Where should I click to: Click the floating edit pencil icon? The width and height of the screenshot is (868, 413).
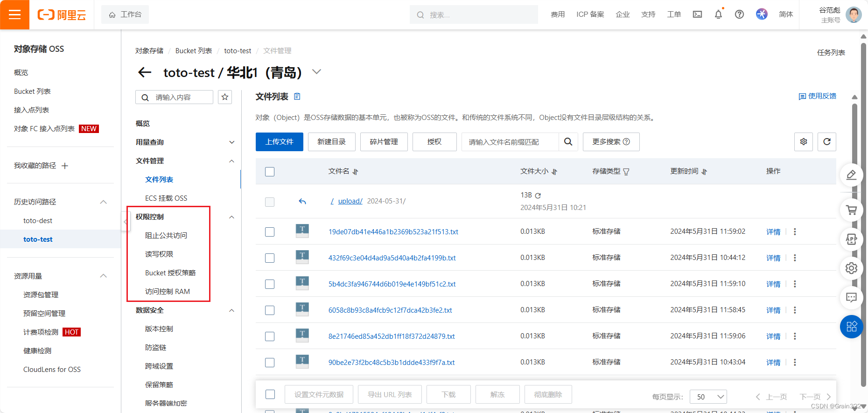point(851,175)
